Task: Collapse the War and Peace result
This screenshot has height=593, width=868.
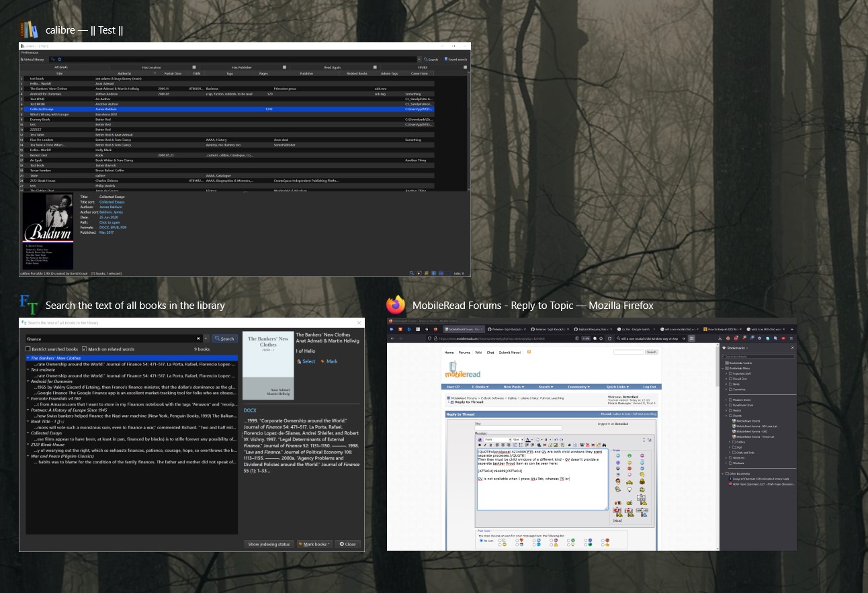Action: click(28, 456)
